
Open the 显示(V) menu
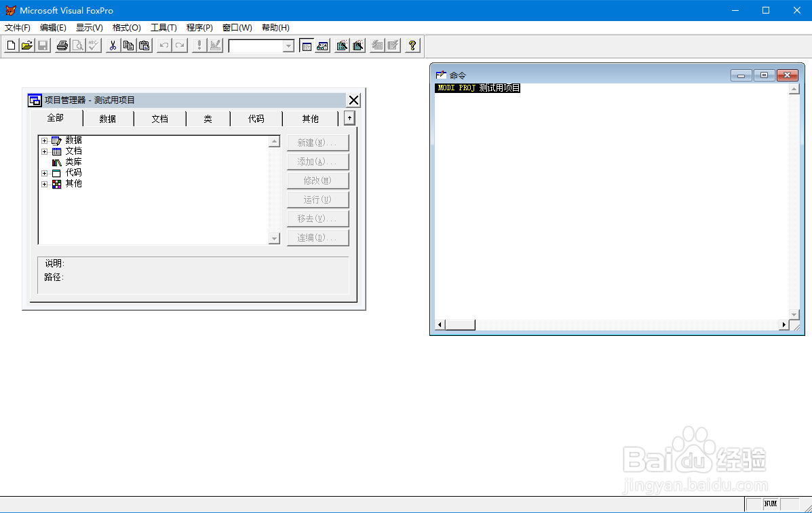coord(89,27)
